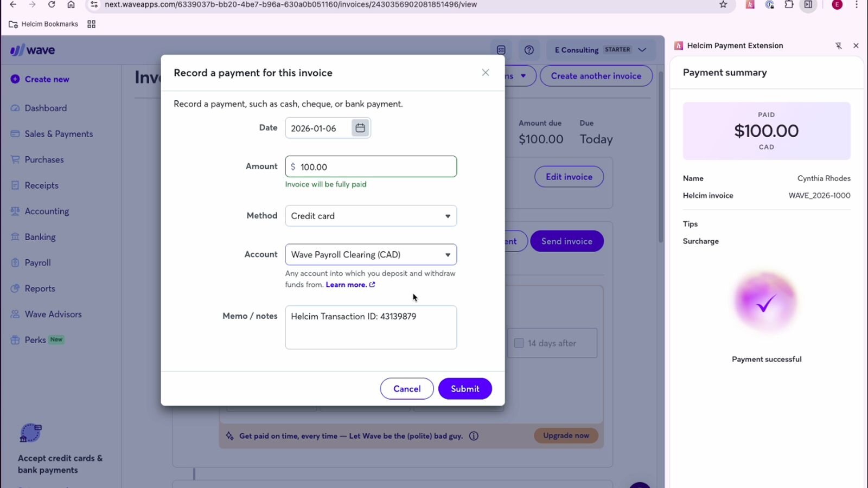Unpin the Helcim Payment Extension panel
The height and width of the screenshot is (488, 868).
tap(838, 46)
